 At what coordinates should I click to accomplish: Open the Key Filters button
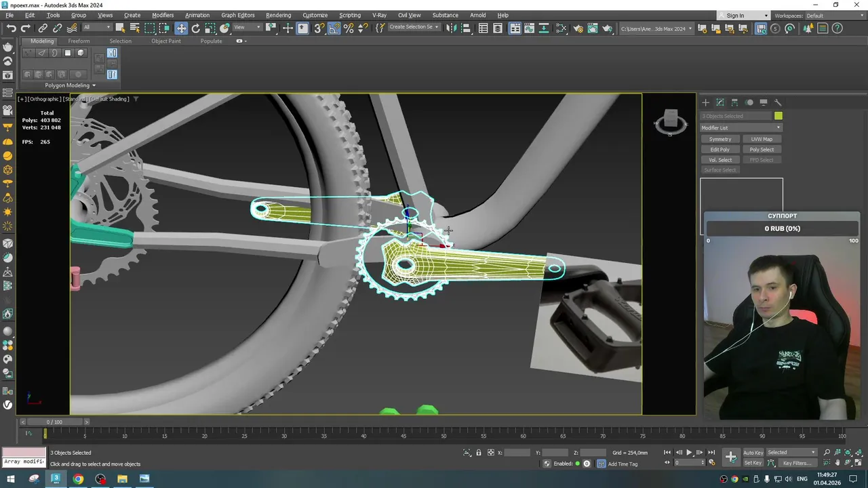tap(797, 463)
